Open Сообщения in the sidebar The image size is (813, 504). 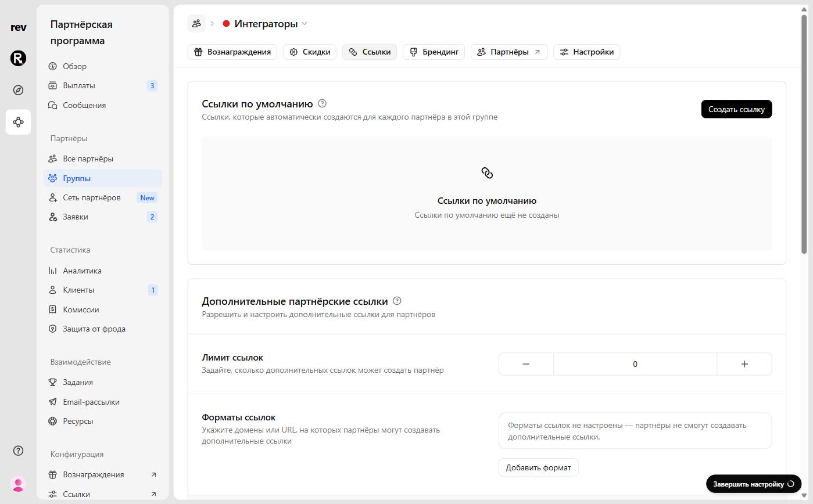coord(103,105)
